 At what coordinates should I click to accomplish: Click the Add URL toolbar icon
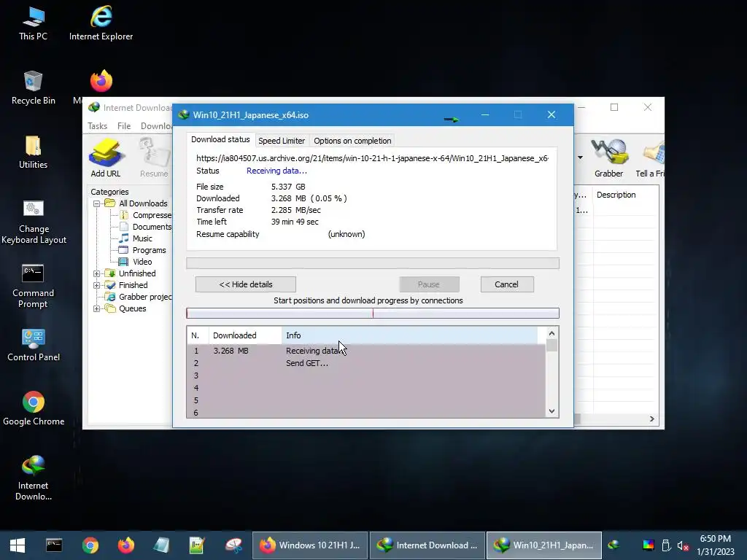pyautogui.click(x=105, y=157)
